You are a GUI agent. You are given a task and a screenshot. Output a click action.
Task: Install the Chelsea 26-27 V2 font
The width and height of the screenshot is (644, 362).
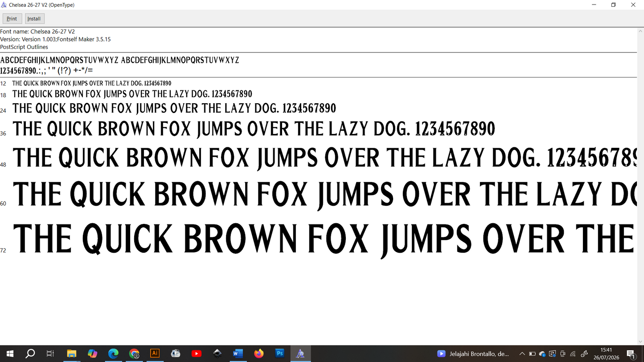point(34,19)
